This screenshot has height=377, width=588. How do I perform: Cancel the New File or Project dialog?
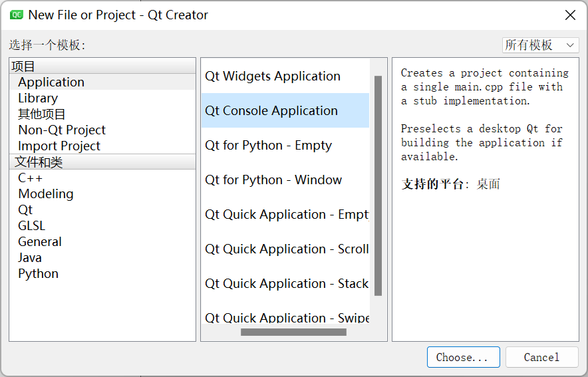tap(541, 357)
